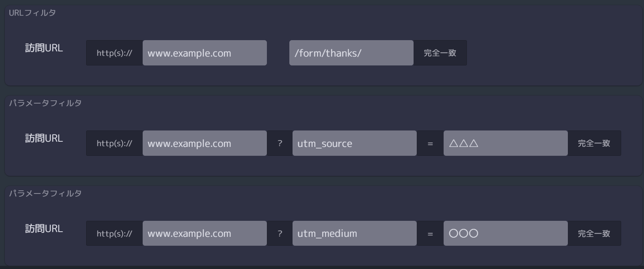Click the ? separator in the utm_medium row

[x=280, y=233]
